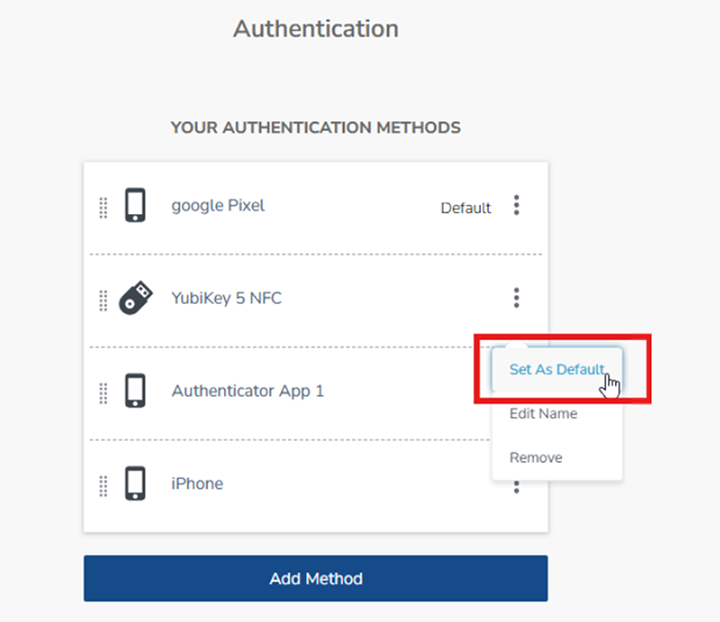
Task: Click the iPhone device icon
Action: (135, 484)
